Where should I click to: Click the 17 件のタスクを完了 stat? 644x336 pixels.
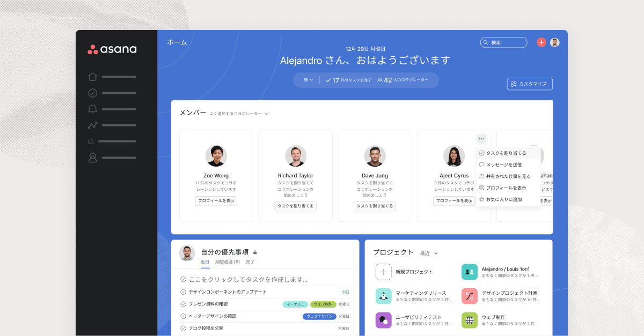pos(349,80)
